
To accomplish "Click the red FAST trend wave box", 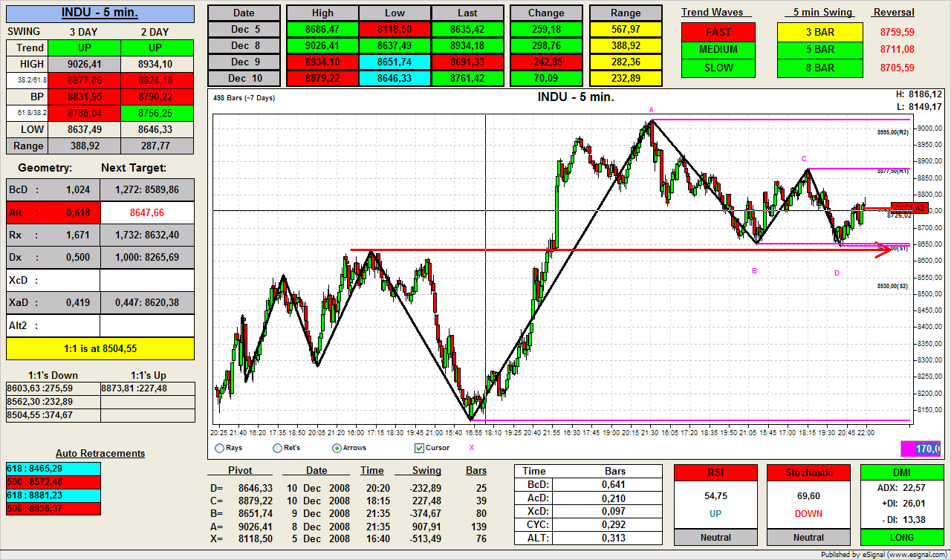I will tap(718, 32).
